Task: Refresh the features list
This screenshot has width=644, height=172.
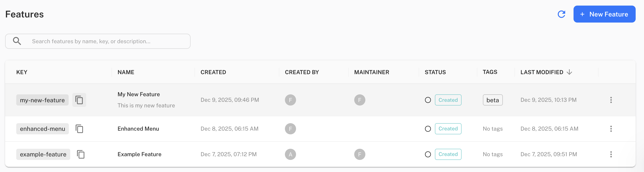Action: 561,14
